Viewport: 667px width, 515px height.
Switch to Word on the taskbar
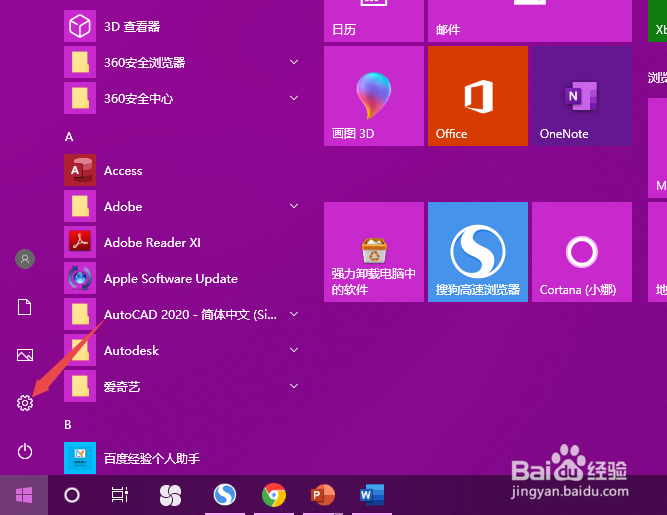[x=372, y=495]
